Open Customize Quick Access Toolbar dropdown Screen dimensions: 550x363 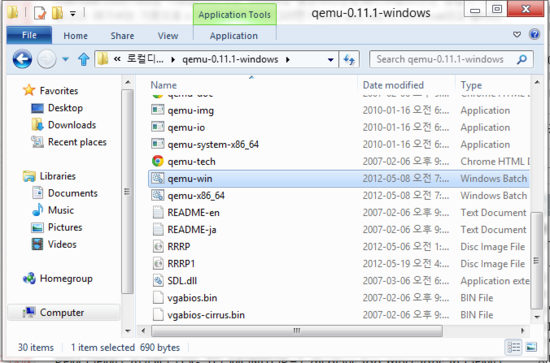click(x=73, y=14)
